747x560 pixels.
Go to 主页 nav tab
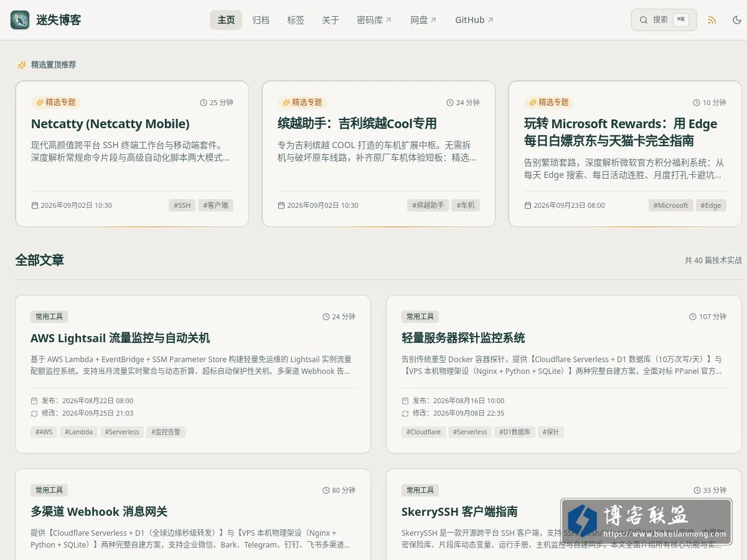(226, 20)
